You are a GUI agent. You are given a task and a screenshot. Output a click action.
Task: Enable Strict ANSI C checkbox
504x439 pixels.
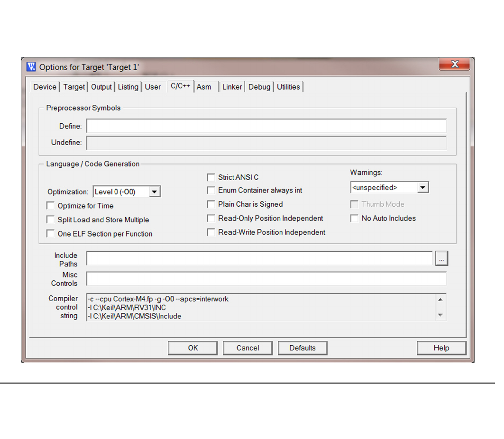(211, 177)
